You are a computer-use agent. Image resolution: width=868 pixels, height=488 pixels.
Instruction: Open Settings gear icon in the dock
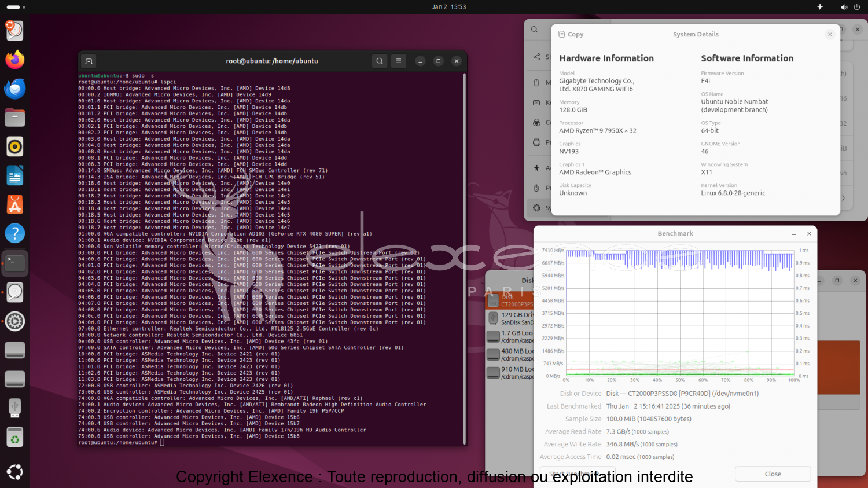[x=14, y=321]
